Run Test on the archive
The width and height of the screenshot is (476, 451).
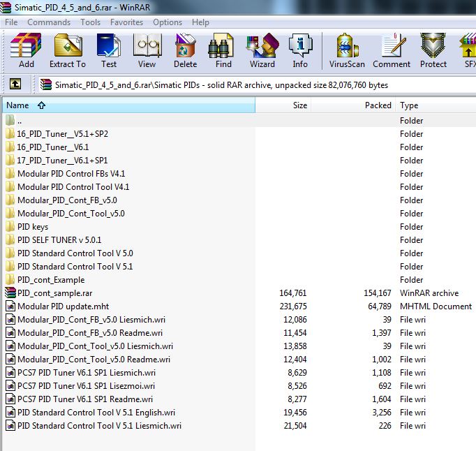point(108,50)
